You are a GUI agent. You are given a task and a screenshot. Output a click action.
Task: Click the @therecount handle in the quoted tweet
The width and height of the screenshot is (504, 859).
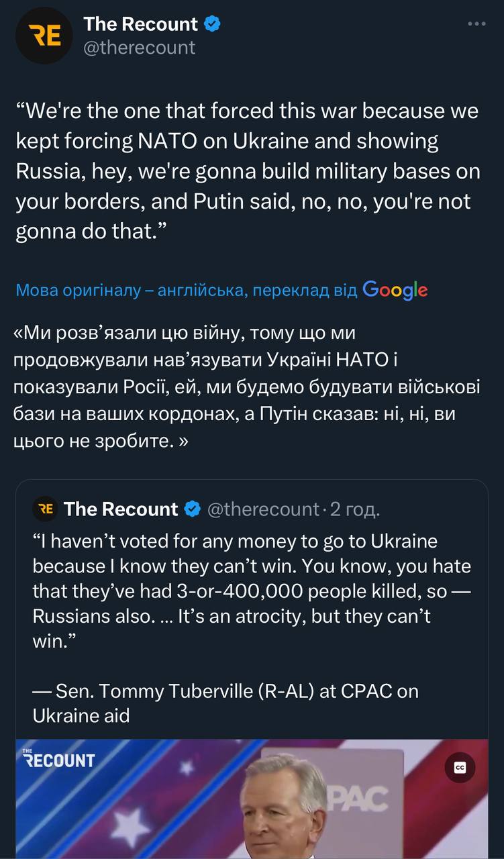point(263,509)
